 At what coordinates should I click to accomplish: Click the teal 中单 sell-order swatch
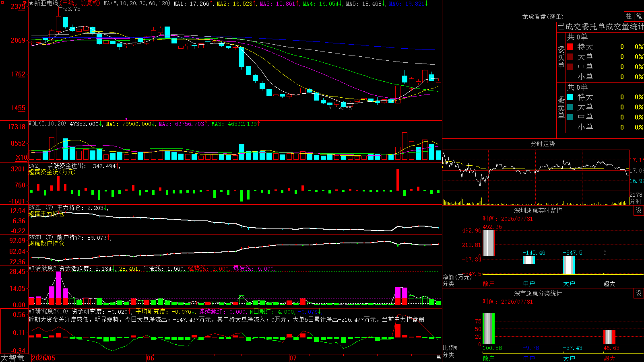coord(570,117)
